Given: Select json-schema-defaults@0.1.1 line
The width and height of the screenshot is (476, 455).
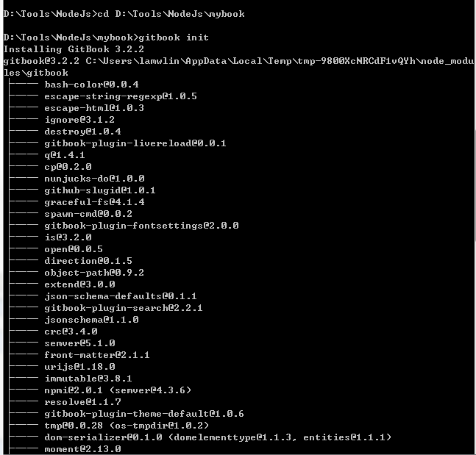Looking at the screenshot, I should point(121,296).
